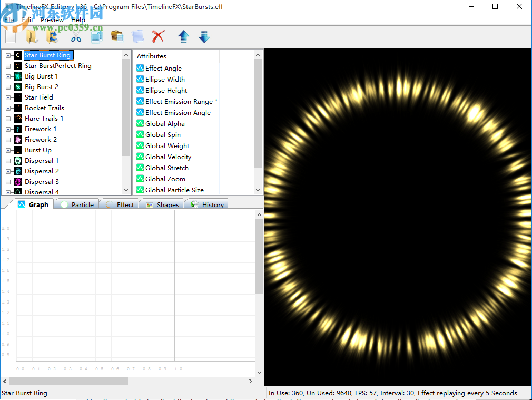Screen dimensions: 532x400
Task: Click the graph horizontal scrollbar thumb
Action: tap(68, 381)
